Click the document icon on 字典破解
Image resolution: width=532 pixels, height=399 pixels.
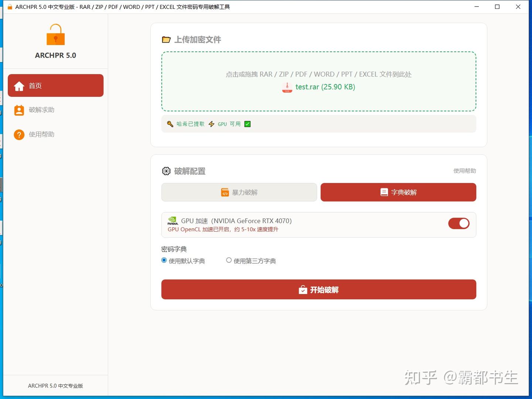(384, 192)
